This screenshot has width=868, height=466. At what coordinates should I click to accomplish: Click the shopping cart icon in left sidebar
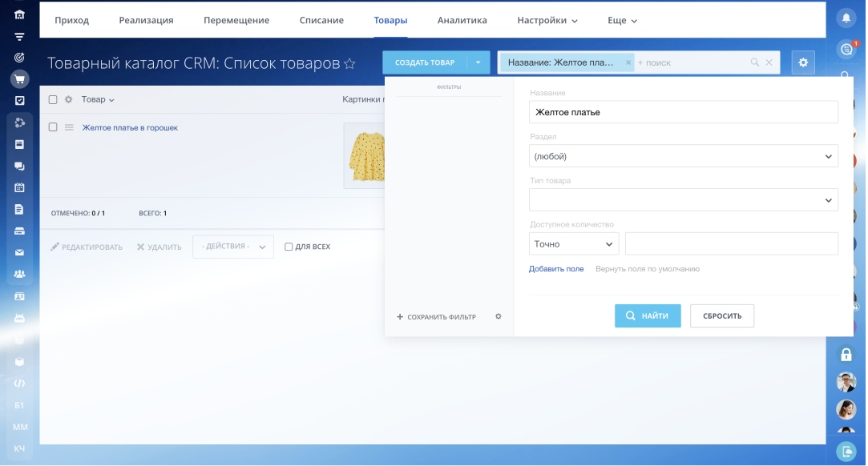[19, 78]
